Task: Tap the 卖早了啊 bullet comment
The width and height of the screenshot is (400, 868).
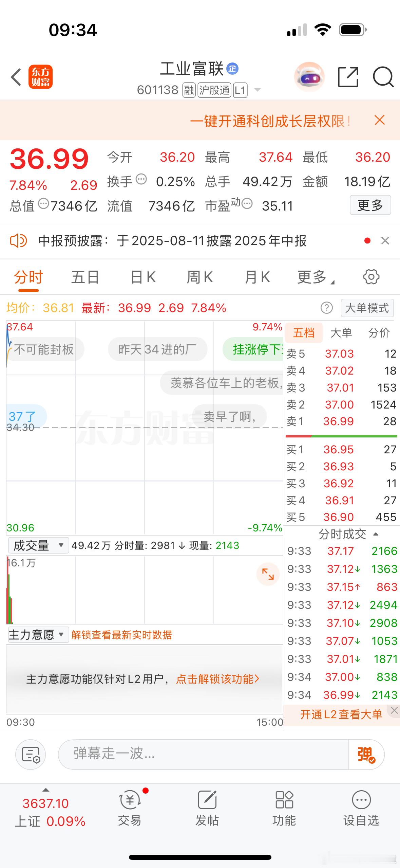Action: (x=230, y=416)
